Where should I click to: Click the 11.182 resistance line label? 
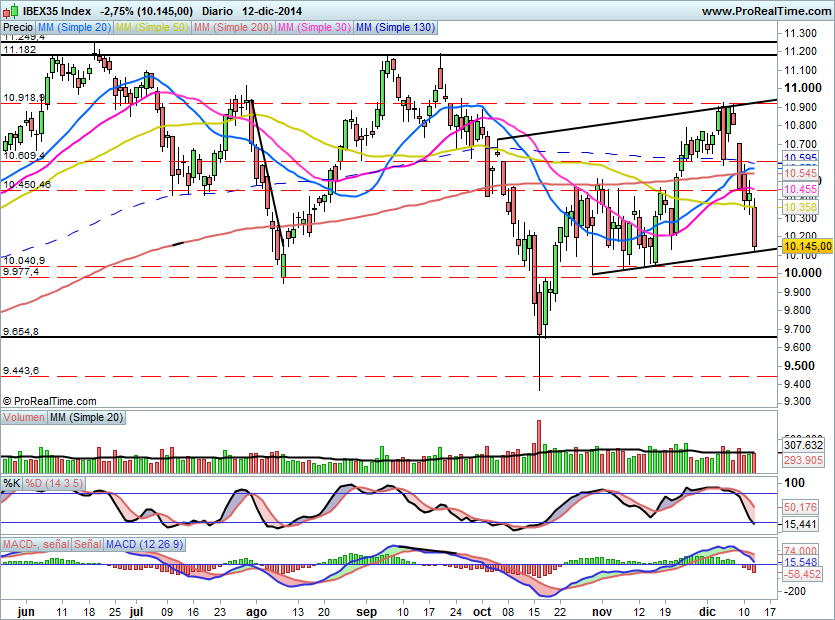[x=20, y=50]
